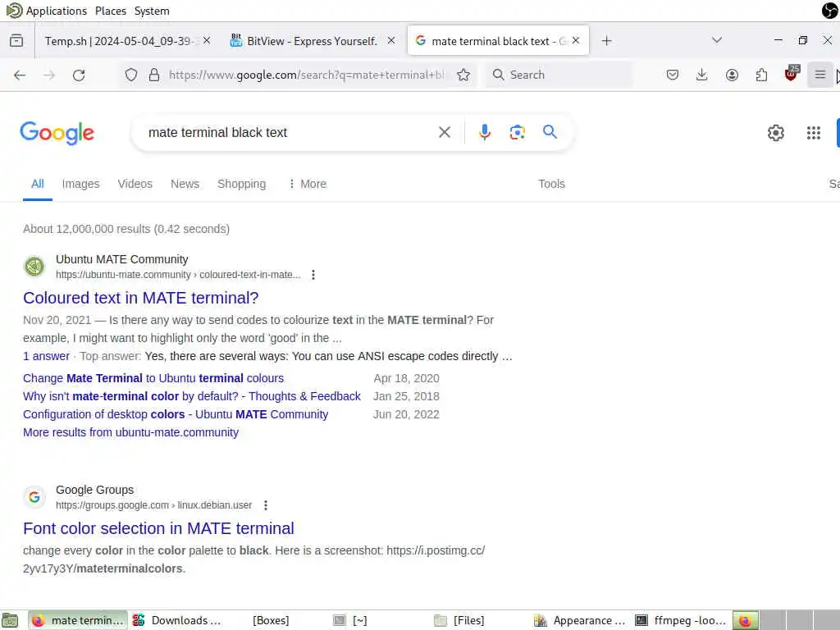Screen dimensions: 840x630
Task: Select the Images search tab
Action: (81, 184)
